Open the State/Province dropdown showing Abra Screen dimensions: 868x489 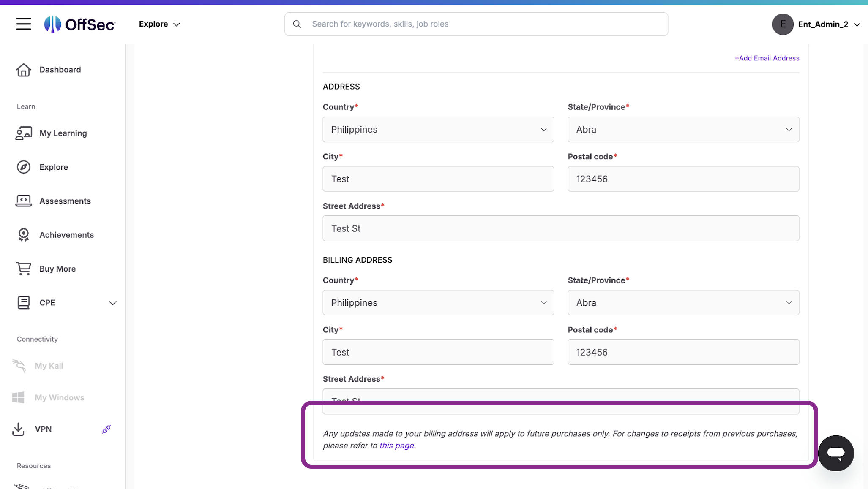(x=682, y=129)
